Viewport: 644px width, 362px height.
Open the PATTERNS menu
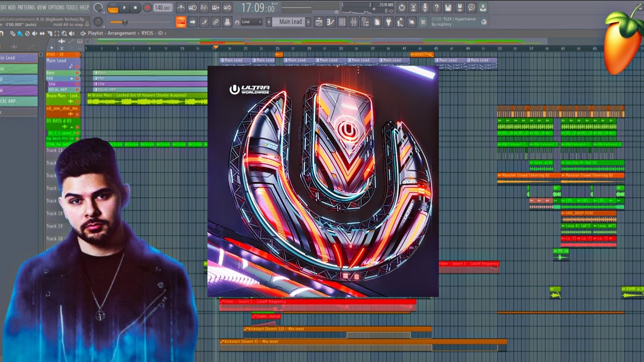(x=26, y=8)
